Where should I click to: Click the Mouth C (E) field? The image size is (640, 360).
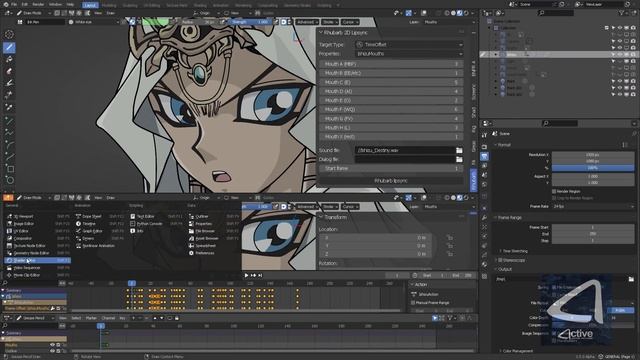tap(391, 82)
